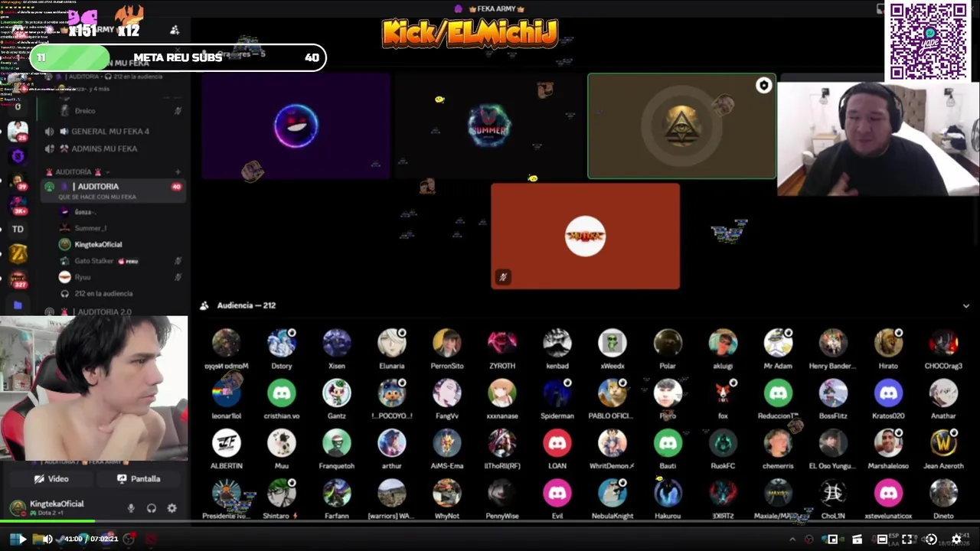
Task: Add a channel to AUDITORÍA category
Action: [x=178, y=172]
